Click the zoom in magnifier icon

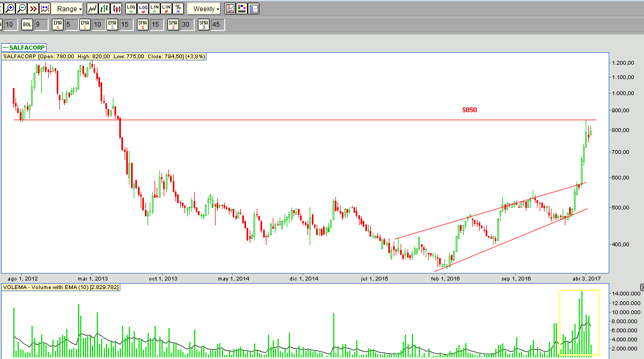click(10, 9)
